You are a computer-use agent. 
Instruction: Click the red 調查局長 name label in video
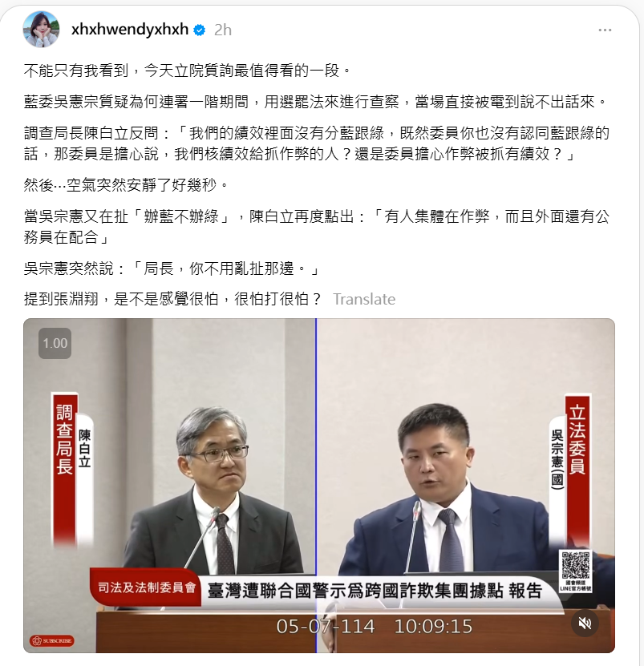point(65,467)
